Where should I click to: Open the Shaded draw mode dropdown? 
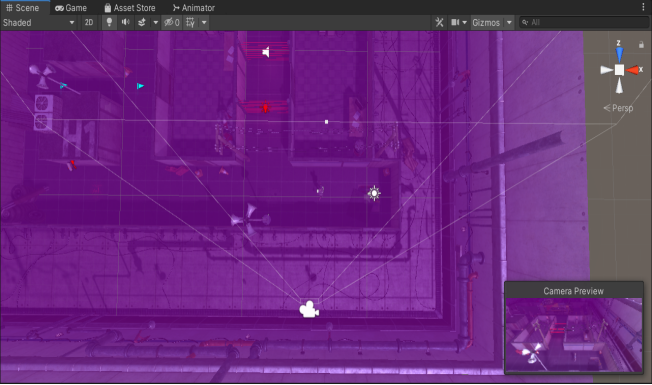(39, 22)
